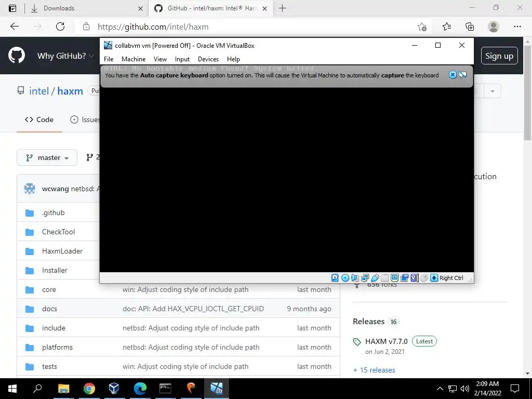532x399 pixels.
Task: Close the GitHub intel/haxm tab
Action: (x=265, y=8)
